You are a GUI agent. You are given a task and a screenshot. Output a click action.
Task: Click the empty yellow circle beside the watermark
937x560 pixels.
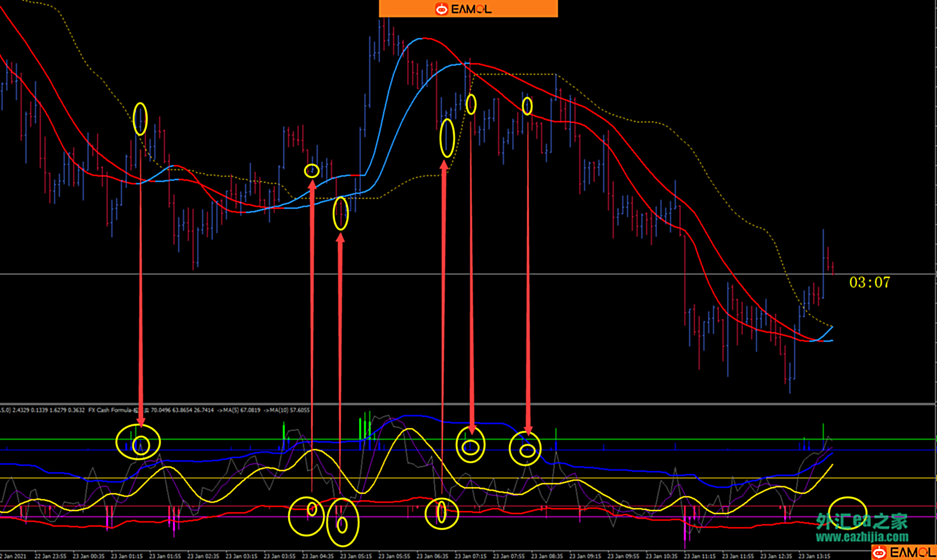click(x=847, y=512)
